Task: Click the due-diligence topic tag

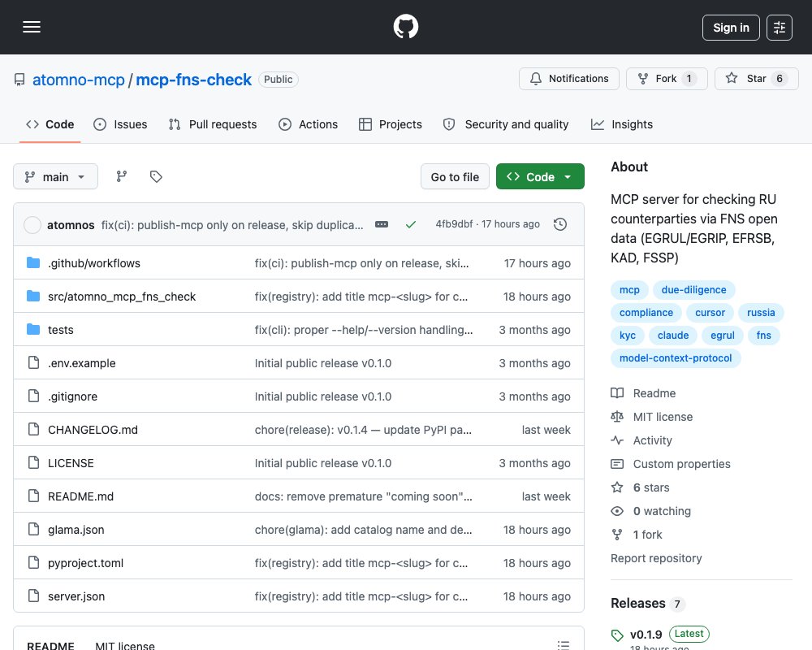Action: point(693,290)
